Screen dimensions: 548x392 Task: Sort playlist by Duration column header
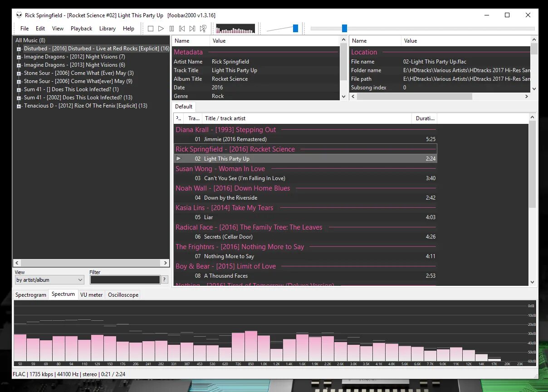pyautogui.click(x=425, y=118)
